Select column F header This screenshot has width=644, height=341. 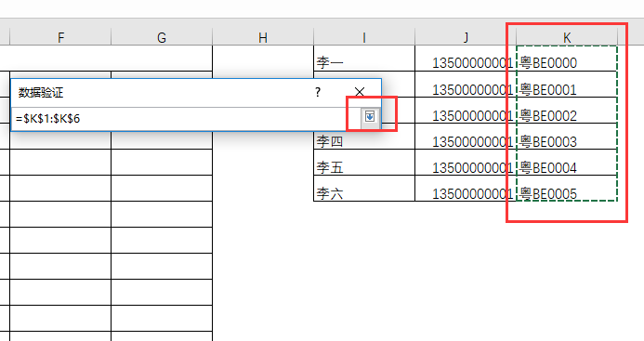pyautogui.click(x=60, y=37)
